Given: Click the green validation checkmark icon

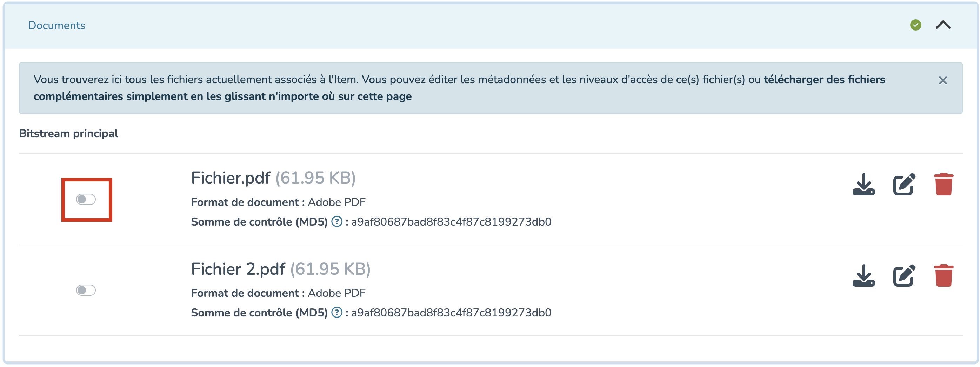Looking at the screenshot, I should point(915,25).
